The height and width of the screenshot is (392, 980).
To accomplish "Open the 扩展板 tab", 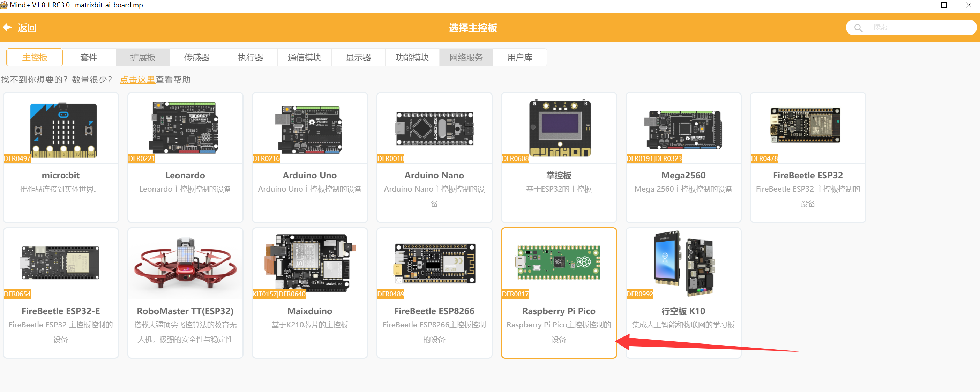I will [143, 58].
